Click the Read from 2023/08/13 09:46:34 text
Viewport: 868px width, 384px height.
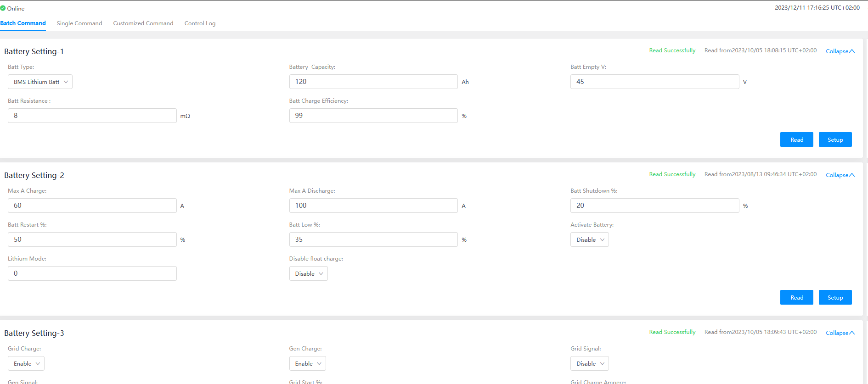[761, 174]
